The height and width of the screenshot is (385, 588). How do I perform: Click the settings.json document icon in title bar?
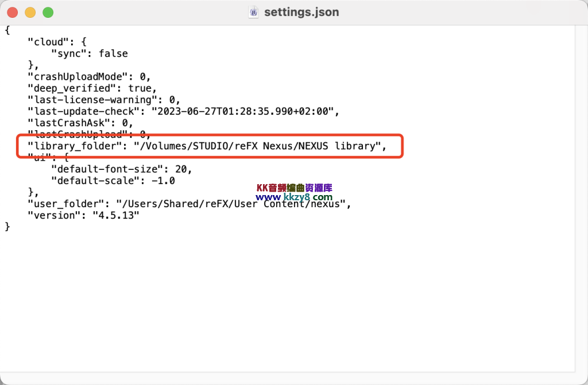click(x=254, y=12)
